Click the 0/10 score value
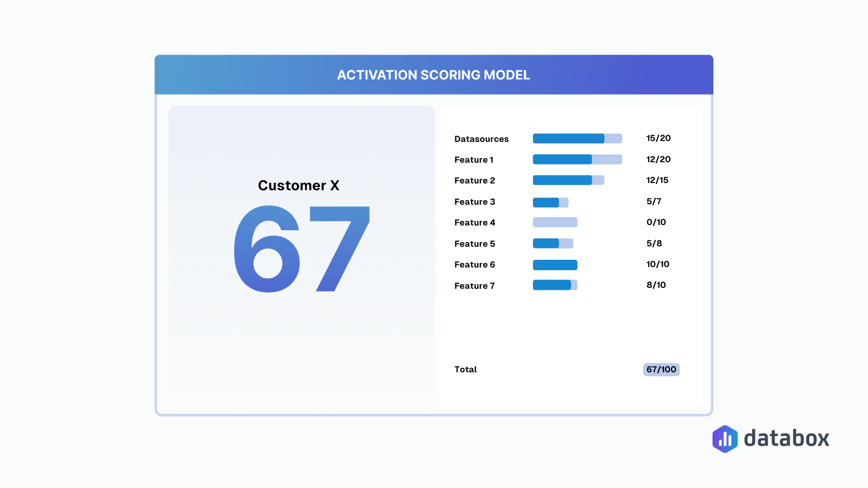Image resolution: width=868 pixels, height=488 pixels. click(656, 222)
